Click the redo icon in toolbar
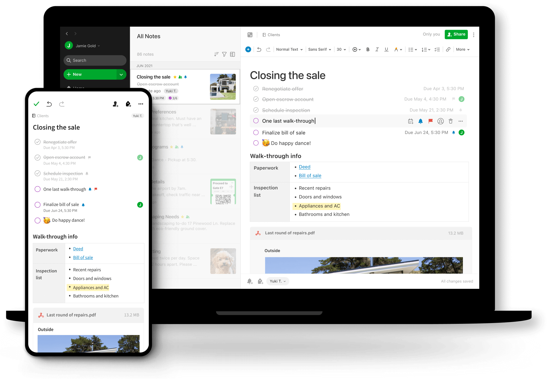 (269, 49)
